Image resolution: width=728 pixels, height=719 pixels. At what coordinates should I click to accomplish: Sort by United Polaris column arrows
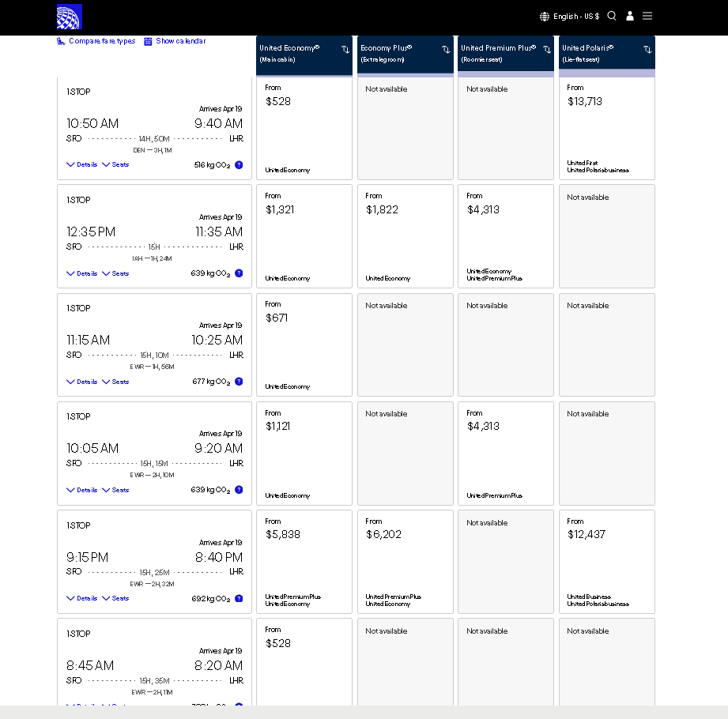(x=647, y=49)
